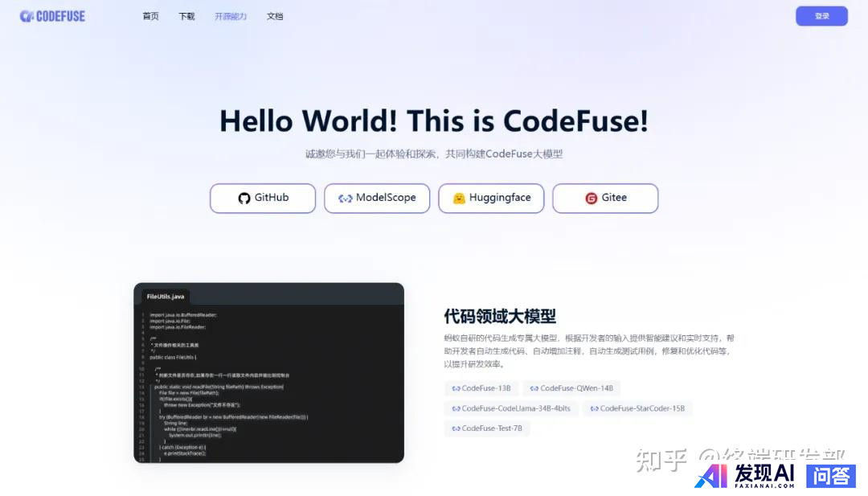
Task: Click the CodeFuse logo
Action: (52, 16)
